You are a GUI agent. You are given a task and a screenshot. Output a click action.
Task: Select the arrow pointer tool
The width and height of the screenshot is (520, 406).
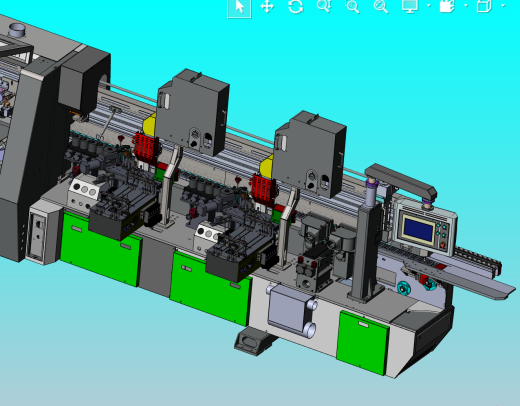239,7
